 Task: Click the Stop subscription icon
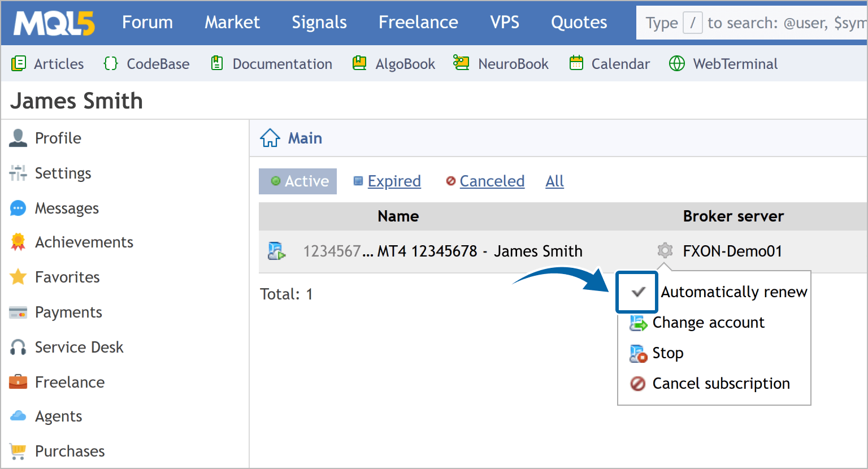639,354
